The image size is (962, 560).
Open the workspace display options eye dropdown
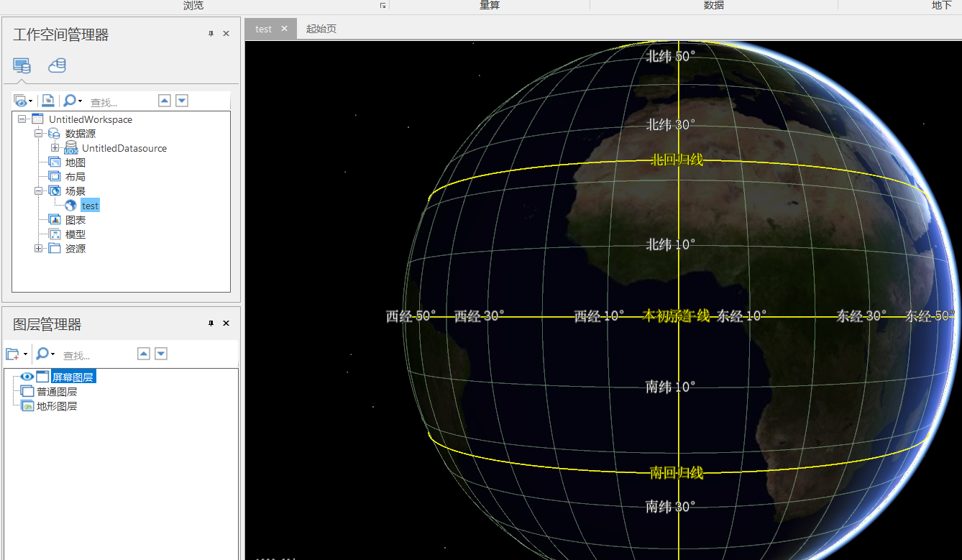click(x=24, y=101)
